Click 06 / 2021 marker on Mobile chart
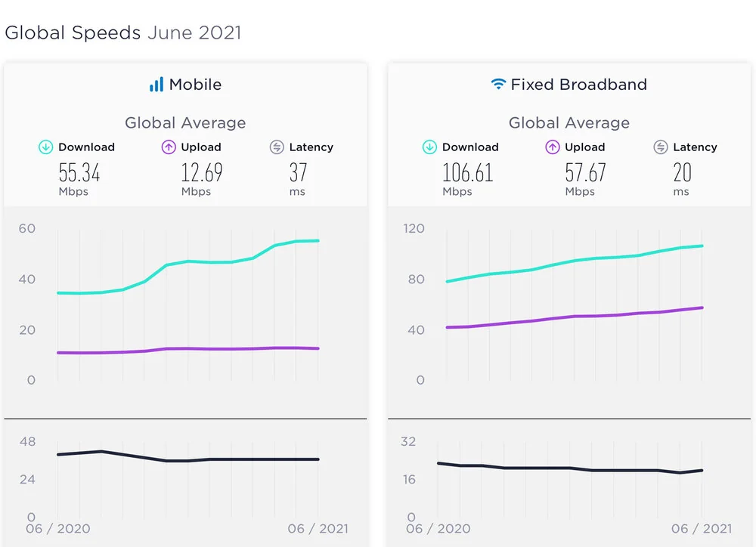The image size is (756, 547). click(x=318, y=529)
